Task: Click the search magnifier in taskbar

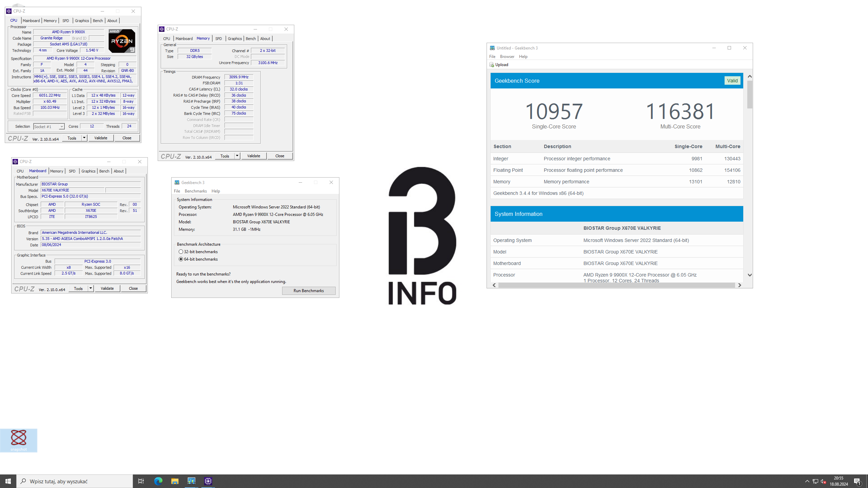Action: click(23, 481)
